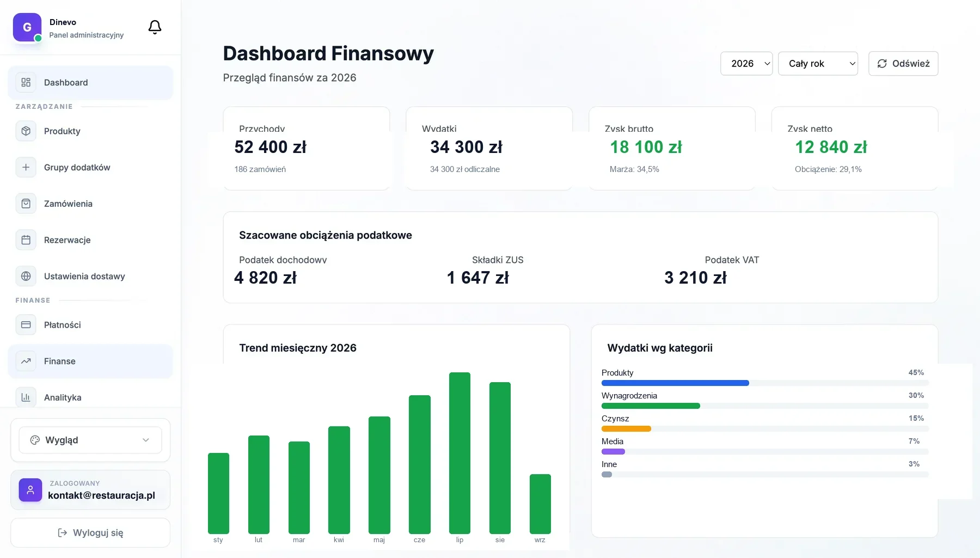Open Rezerwacje from the sidebar
The image size is (980, 558).
pyautogui.click(x=90, y=240)
